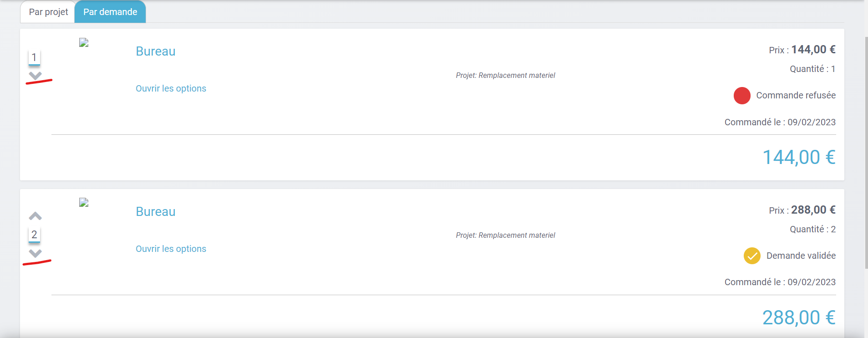
Task: Click broken image thumbnail of second Bureau
Action: 84,203
